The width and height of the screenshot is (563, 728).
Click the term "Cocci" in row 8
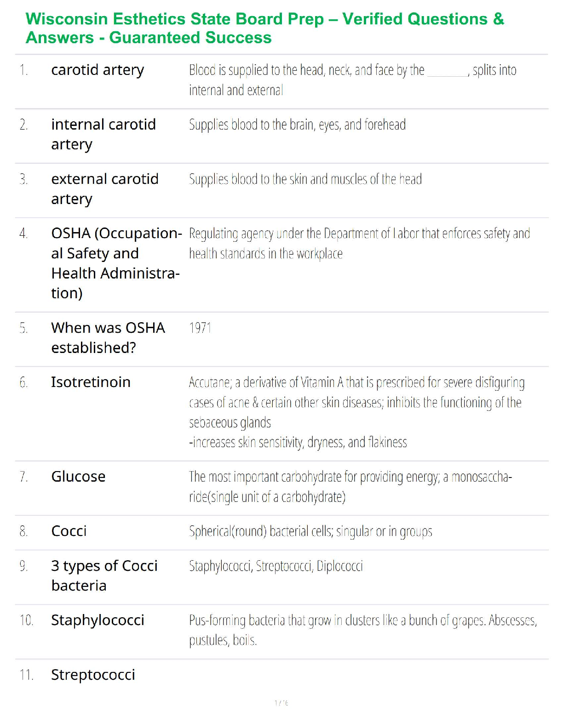click(69, 531)
